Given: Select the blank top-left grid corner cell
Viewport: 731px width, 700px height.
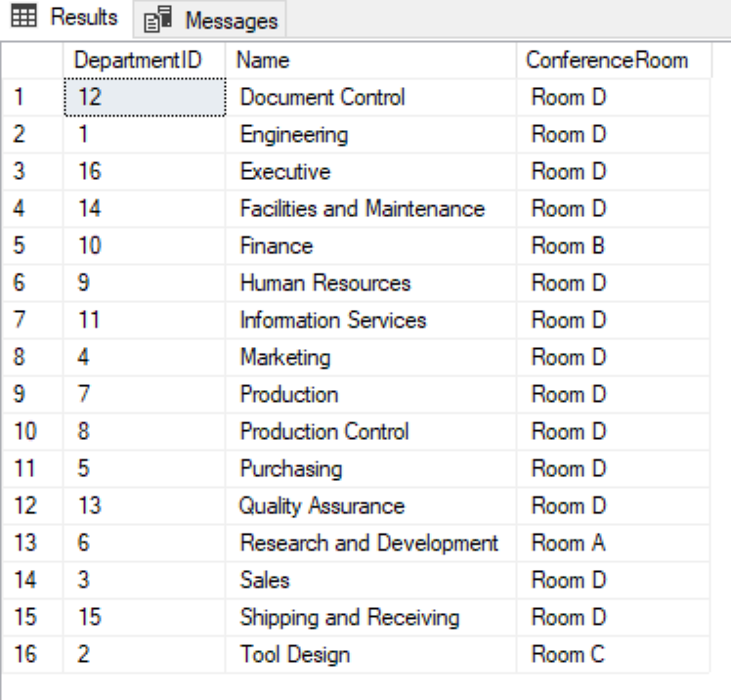Looking at the screenshot, I should 32,61.
